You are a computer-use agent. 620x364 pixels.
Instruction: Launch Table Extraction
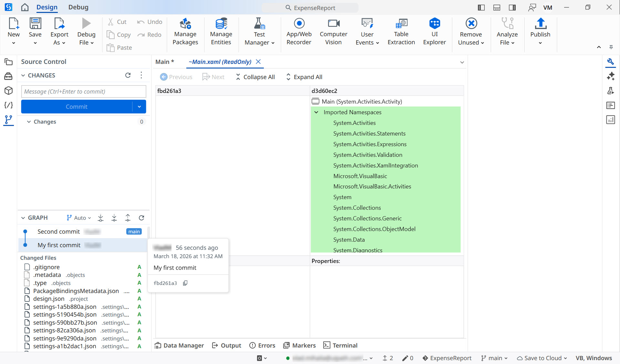pyautogui.click(x=401, y=31)
